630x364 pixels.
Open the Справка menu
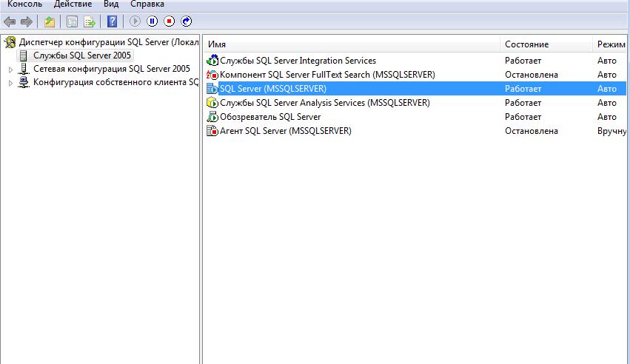click(x=147, y=4)
